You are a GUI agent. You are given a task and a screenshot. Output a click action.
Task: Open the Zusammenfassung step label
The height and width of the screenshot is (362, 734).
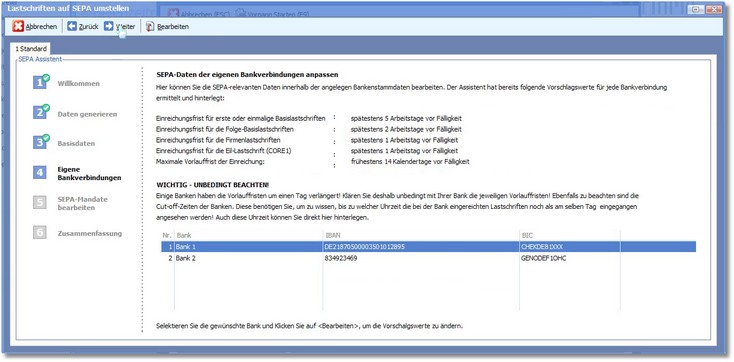click(x=90, y=233)
